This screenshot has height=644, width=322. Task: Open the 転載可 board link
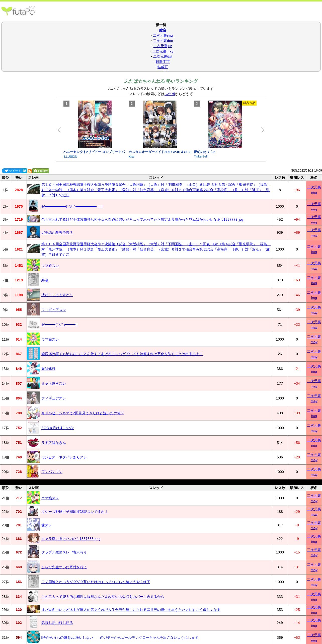coord(163,67)
